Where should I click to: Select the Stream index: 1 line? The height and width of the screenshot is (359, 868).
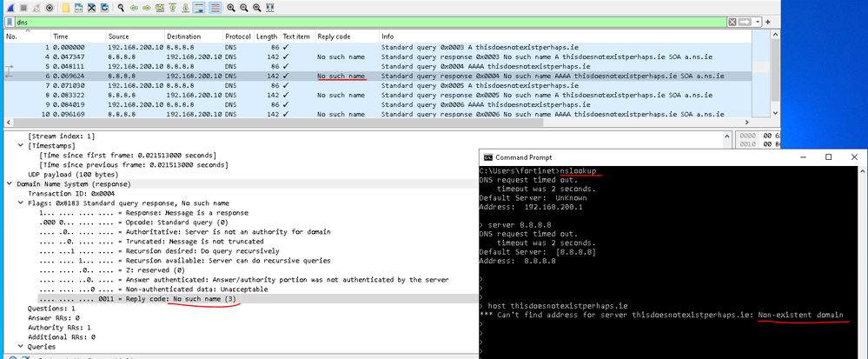[x=61, y=136]
